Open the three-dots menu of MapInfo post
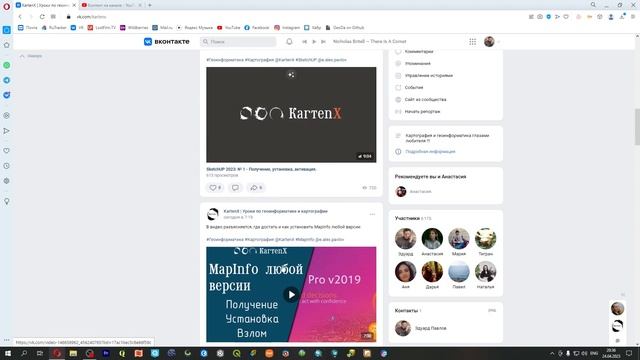Screen dimensions: 640x360 click(x=372, y=214)
